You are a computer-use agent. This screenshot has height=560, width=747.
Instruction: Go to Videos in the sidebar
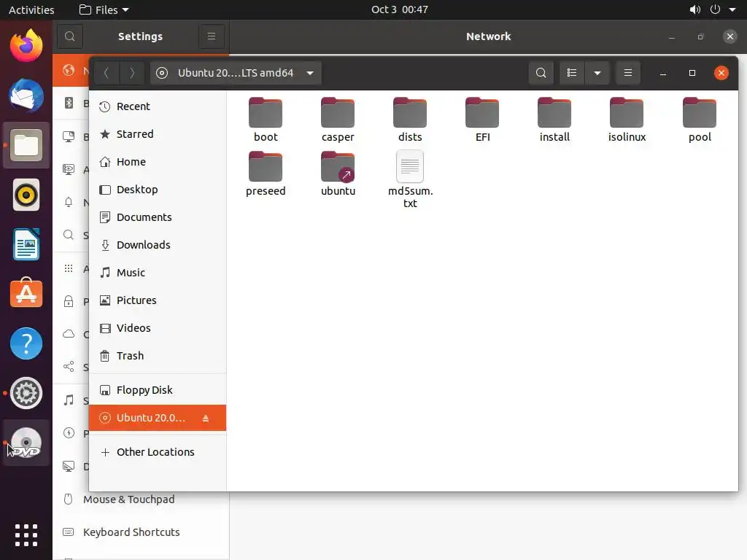pos(158,328)
